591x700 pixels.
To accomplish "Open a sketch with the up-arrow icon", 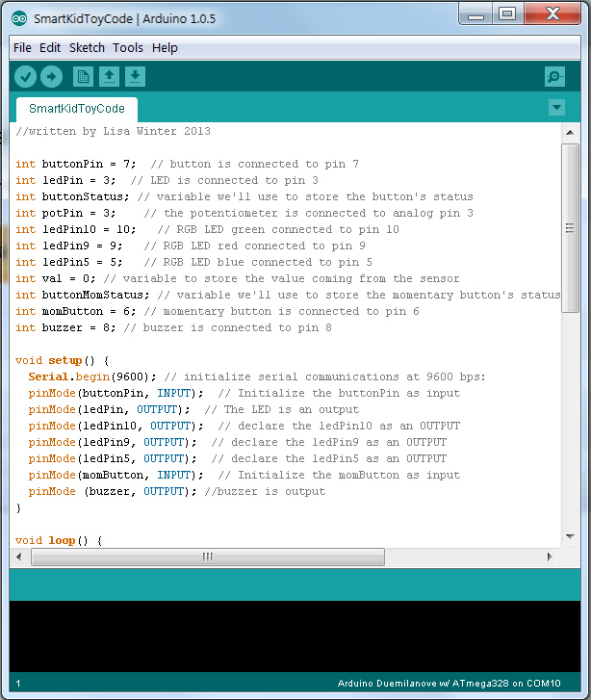I will (x=109, y=77).
